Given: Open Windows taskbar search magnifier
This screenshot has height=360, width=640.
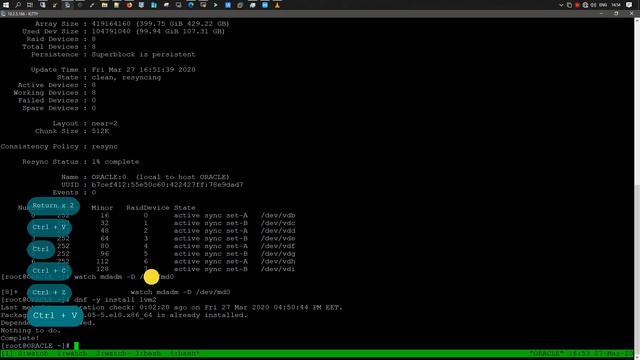Looking at the screenshot, I should [x=18, y=5].
